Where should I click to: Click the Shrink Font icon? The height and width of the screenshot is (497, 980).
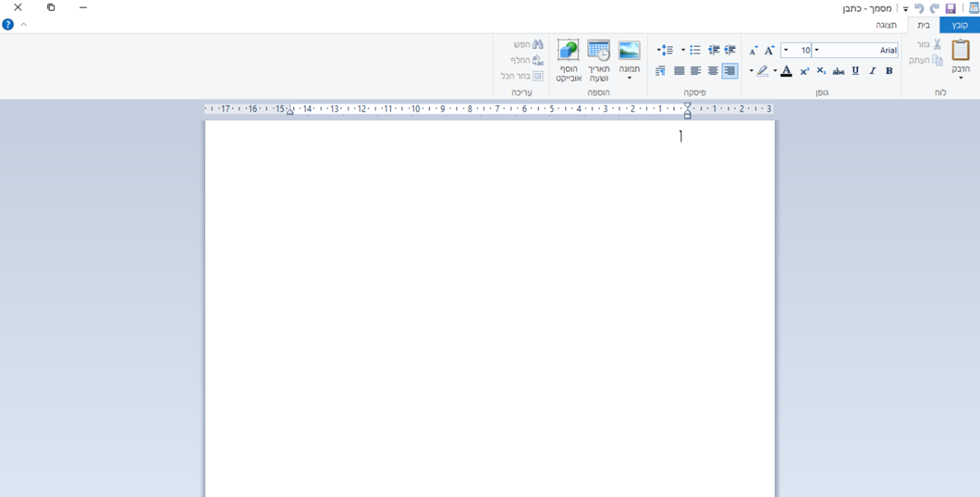[754, 50]
